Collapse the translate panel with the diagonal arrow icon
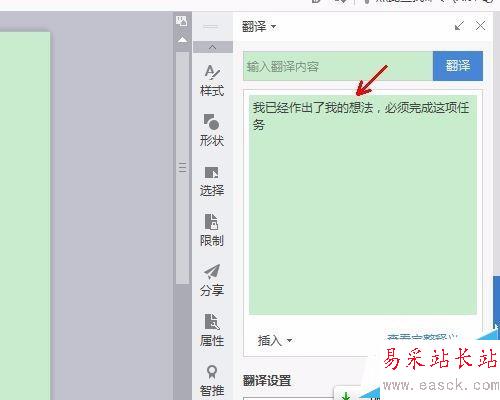Screen dimensions: 500x400 [x=459, y=26]
